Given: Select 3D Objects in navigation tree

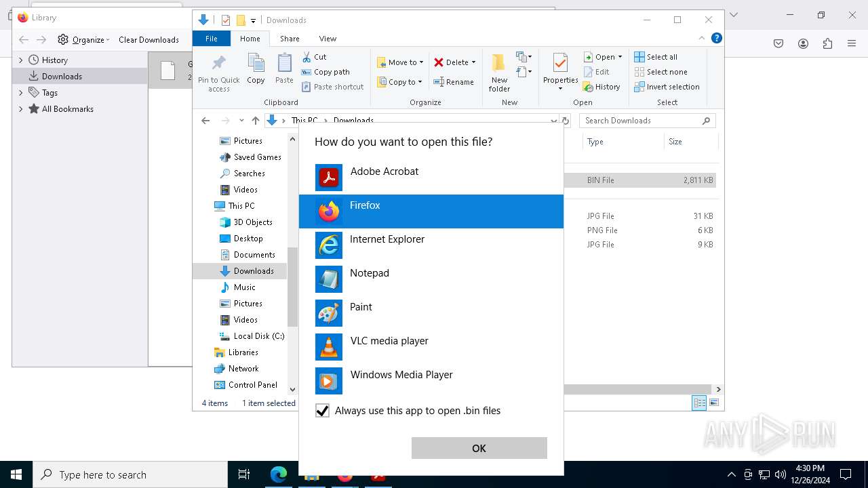Looking at the screenshot, I should [x=252, y=222].
